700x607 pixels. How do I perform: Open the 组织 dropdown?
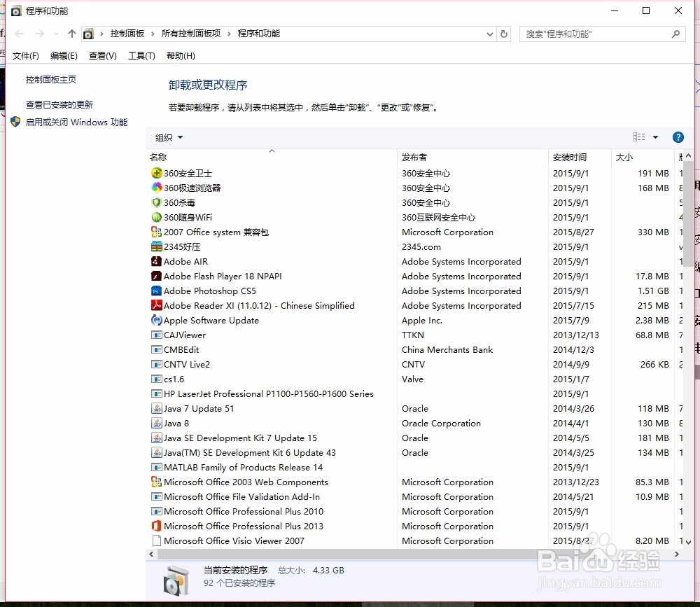(x=169, y=137)
